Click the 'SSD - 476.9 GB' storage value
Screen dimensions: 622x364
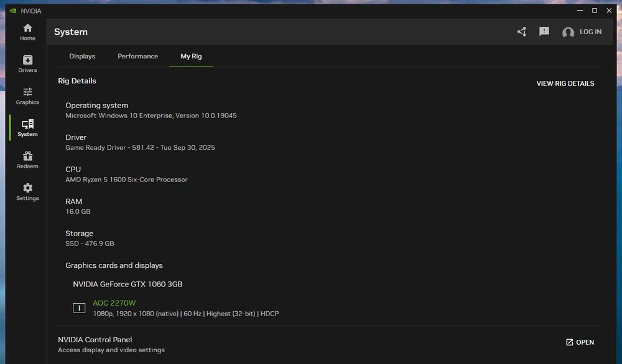(90, 243)
